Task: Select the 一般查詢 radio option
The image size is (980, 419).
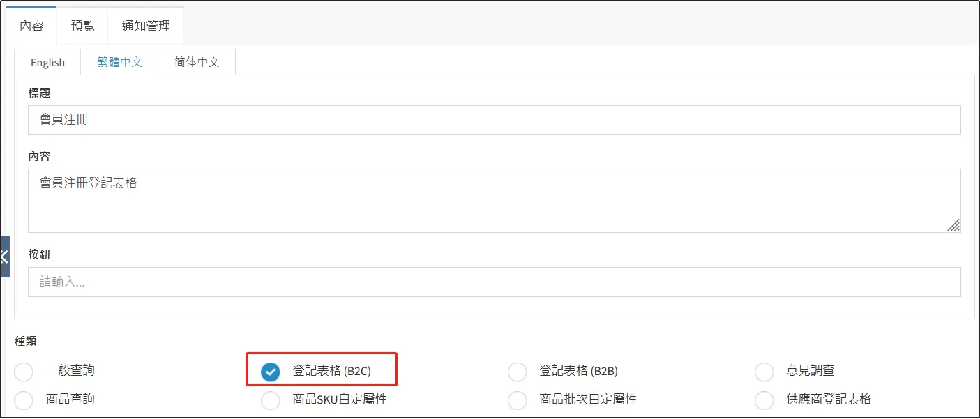Action: pos(24,372)
